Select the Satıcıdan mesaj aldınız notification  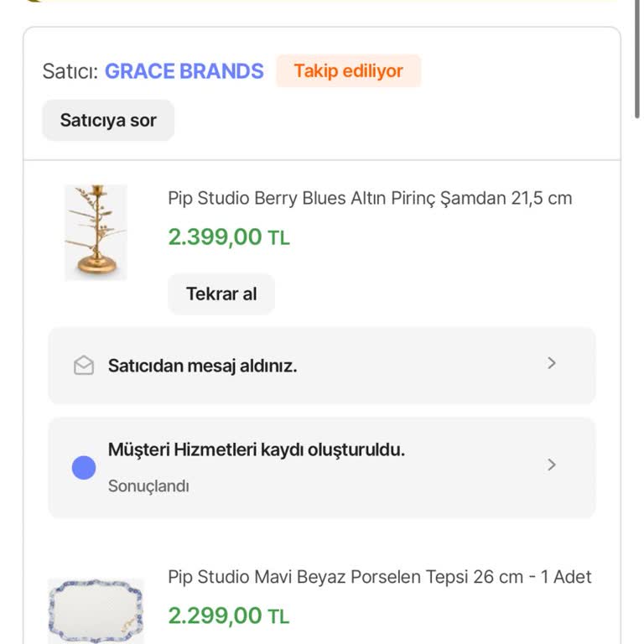202,366
